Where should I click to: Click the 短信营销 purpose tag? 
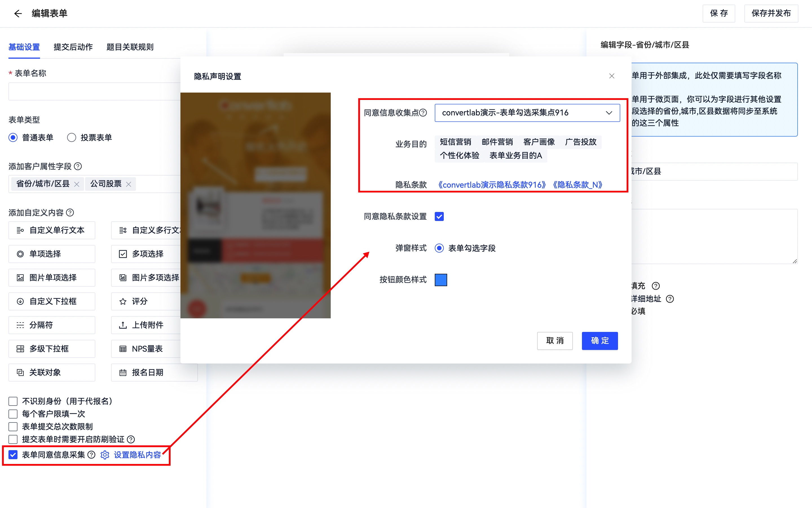coord(455,142)
